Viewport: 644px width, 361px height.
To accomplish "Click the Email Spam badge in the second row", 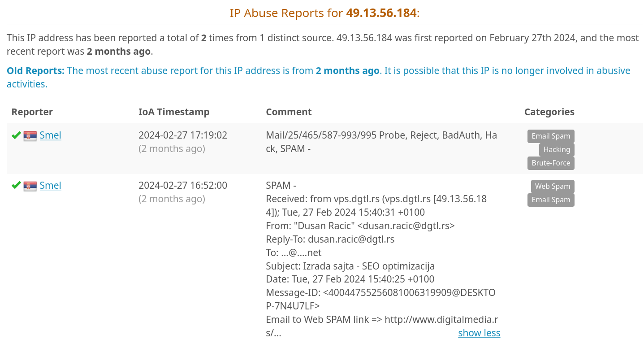I will pos(551,200).
